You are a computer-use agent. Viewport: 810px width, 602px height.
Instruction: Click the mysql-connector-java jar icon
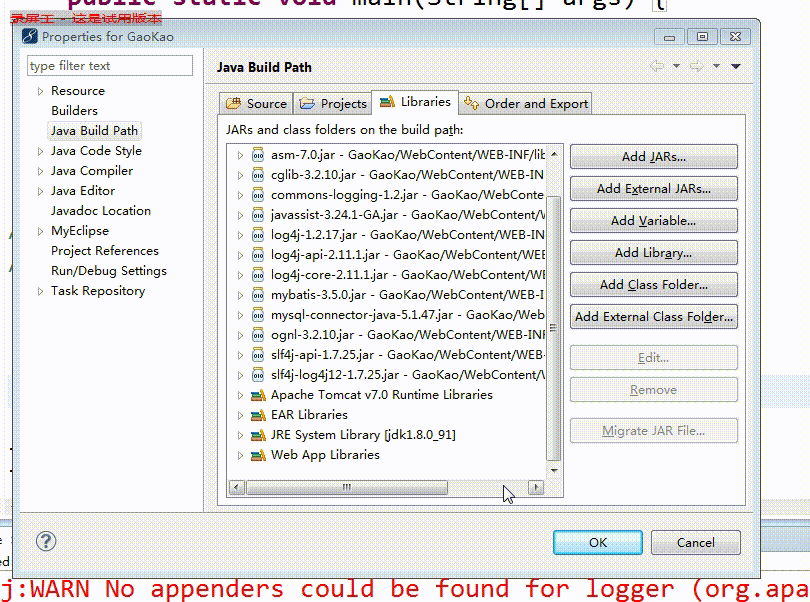pyautogui.click(x=258, y=315)
